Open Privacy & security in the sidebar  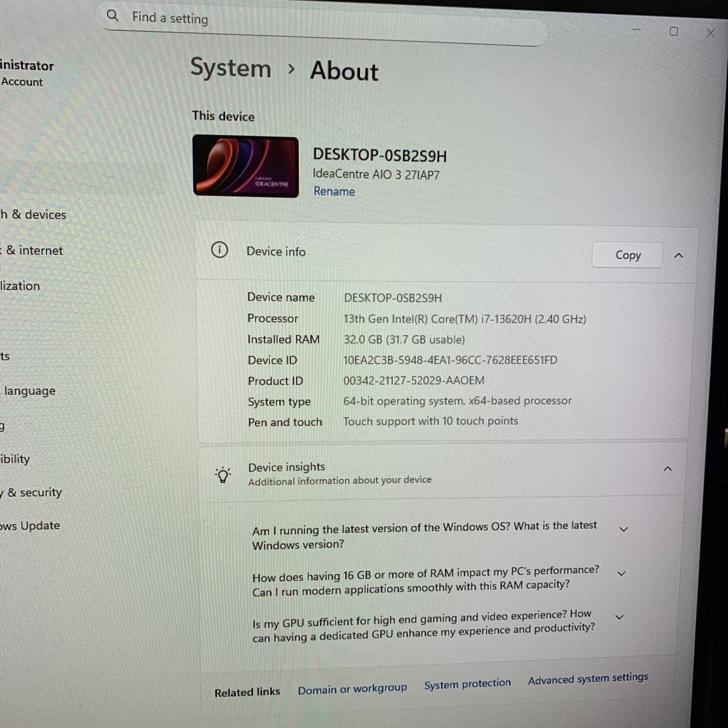[31, 492]
